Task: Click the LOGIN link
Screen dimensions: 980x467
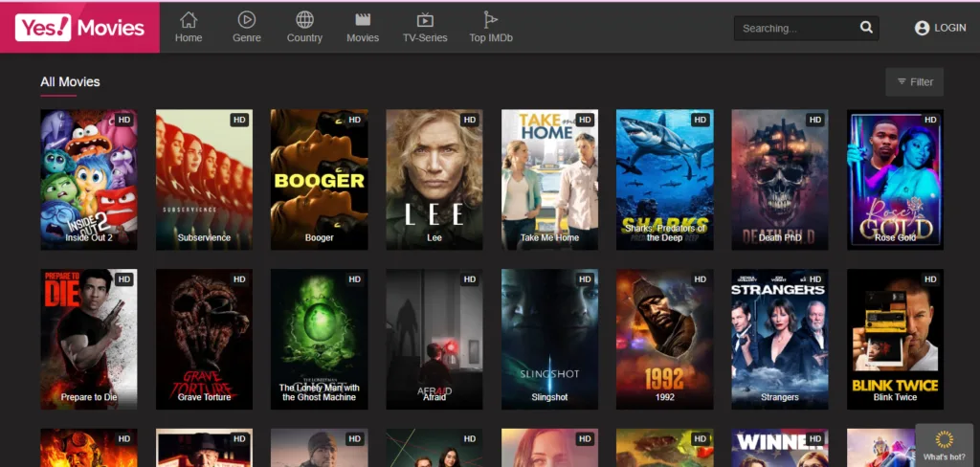Action: (949, 28)
